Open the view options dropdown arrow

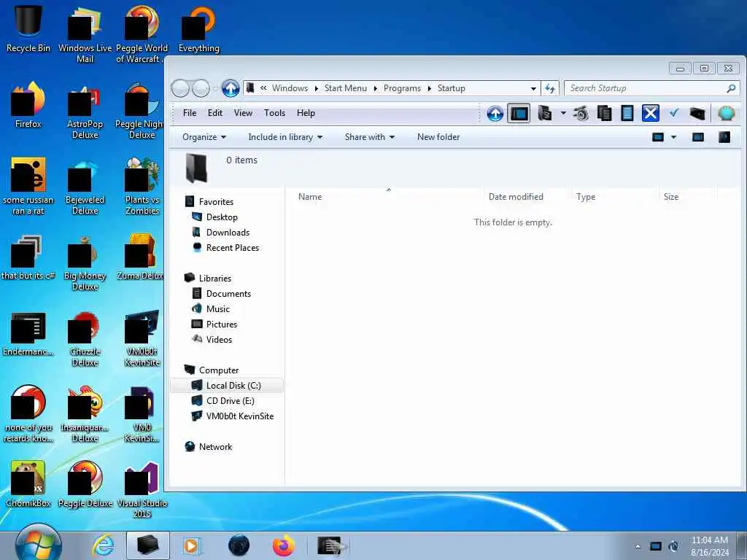pyautogui.click(x=673, y=137)
